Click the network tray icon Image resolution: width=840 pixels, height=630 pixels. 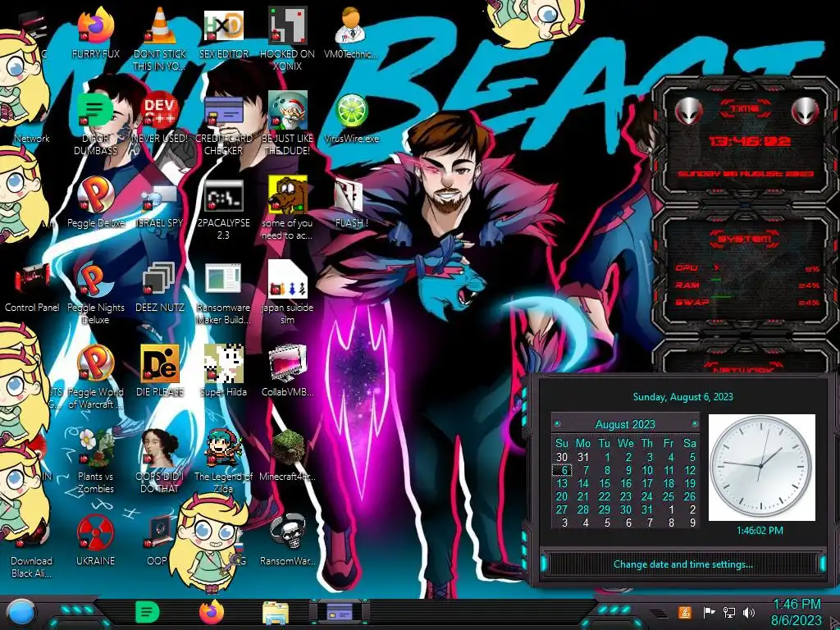click(x=729, y=612)
